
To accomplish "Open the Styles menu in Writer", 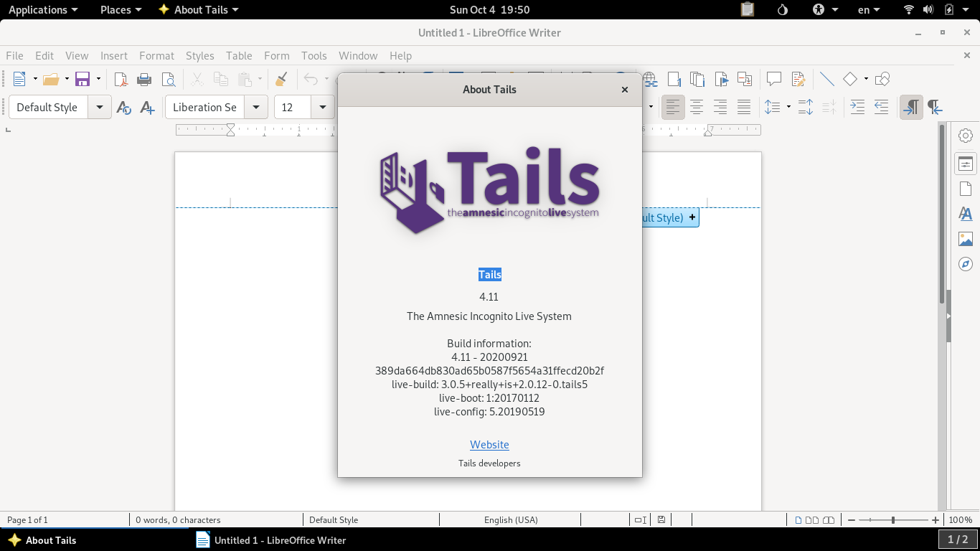I will point(200,56).
